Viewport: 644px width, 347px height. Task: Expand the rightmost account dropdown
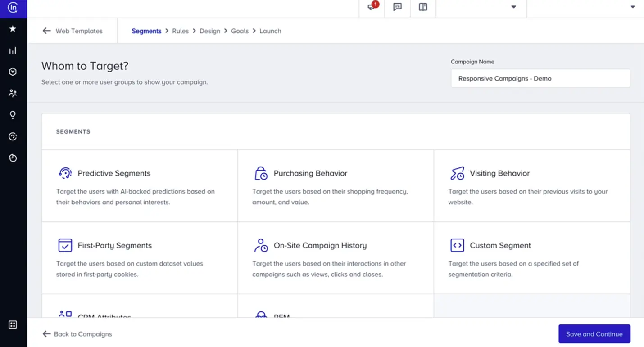pos(632,8)
